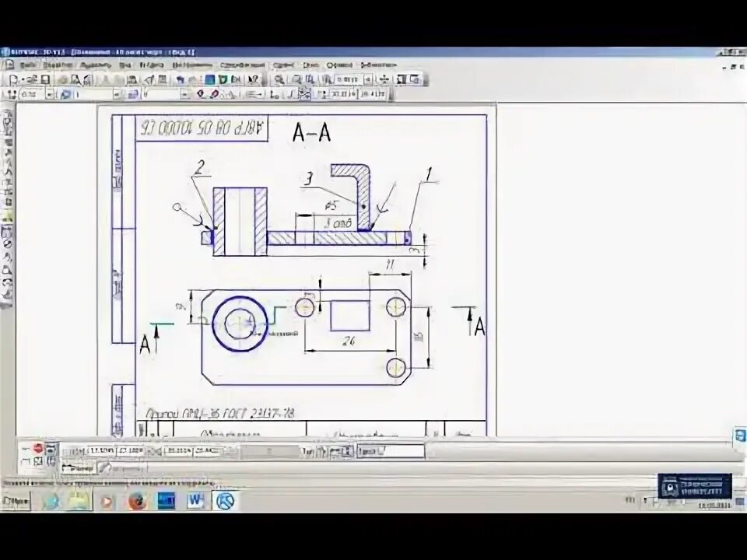The height and width of the screenshot is (560, 747).
Task: Open the media player taskbar icon
Action: 107,502
